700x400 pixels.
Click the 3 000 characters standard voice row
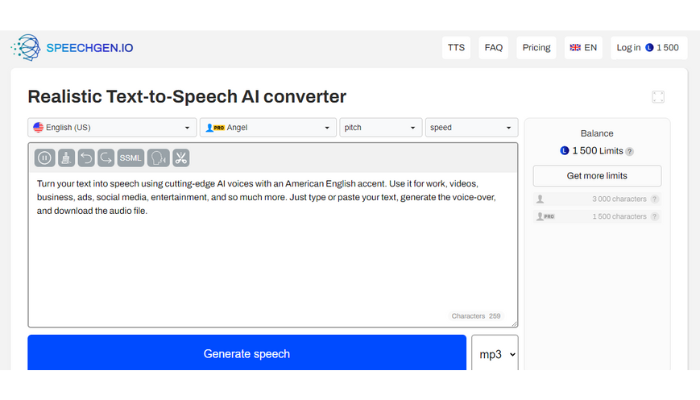597,199
